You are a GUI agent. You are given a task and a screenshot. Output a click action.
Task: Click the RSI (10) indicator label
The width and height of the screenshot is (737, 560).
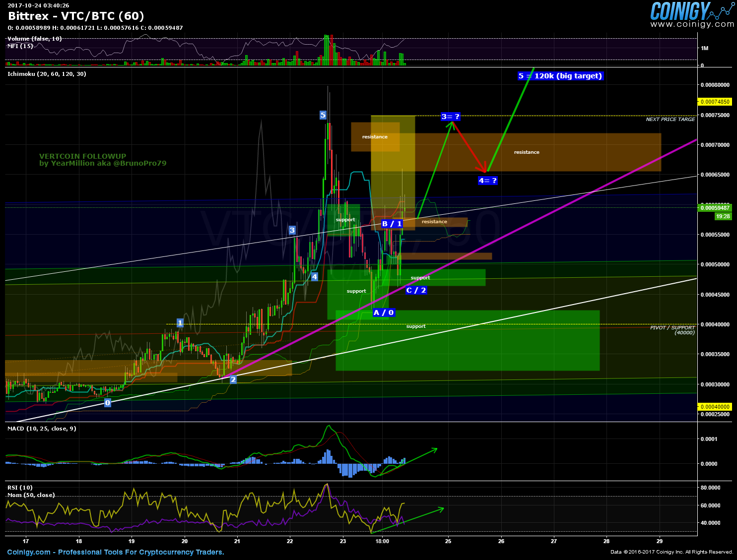pos(20,488)
